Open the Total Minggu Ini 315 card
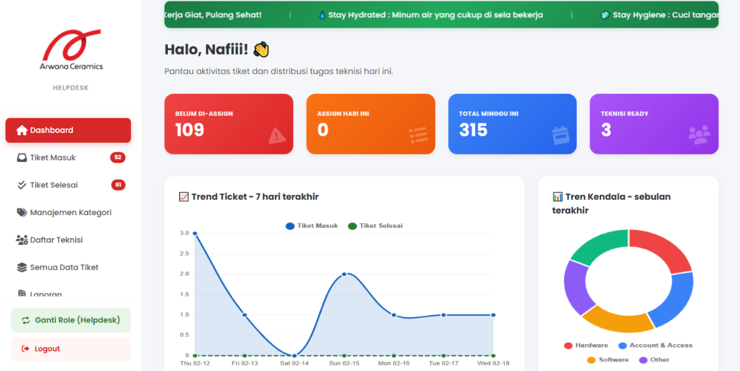The image size is (740, 371). point(512,124)
